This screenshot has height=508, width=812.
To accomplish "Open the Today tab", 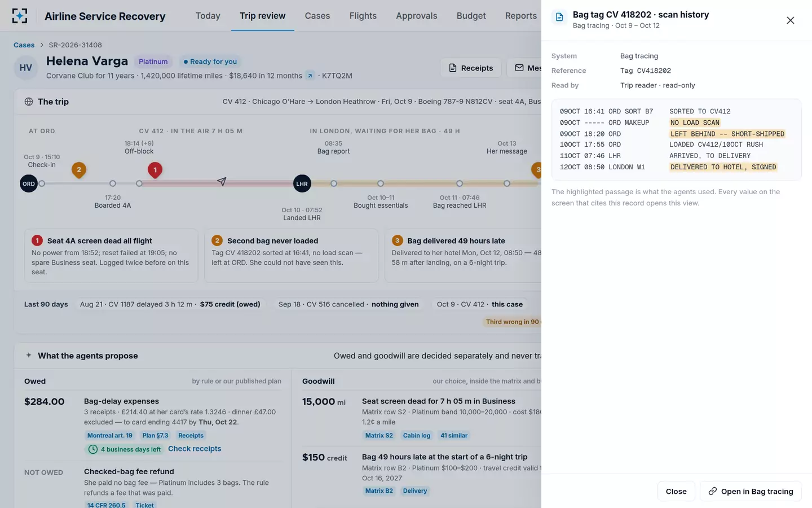I will 208,16.
